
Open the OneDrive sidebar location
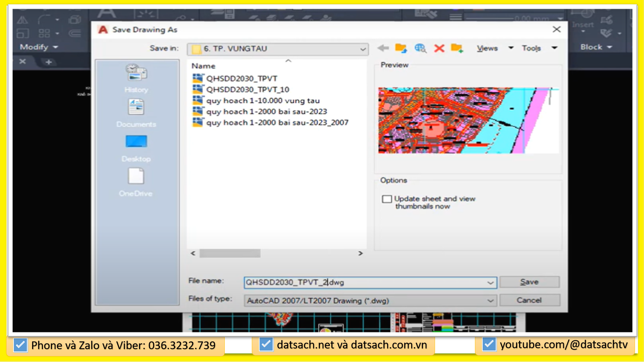136,182
